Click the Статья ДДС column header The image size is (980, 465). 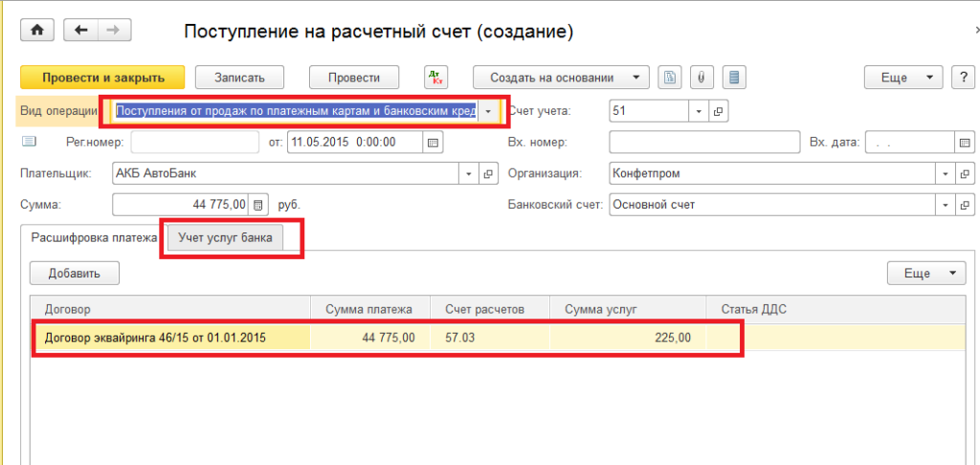(835, 309)
